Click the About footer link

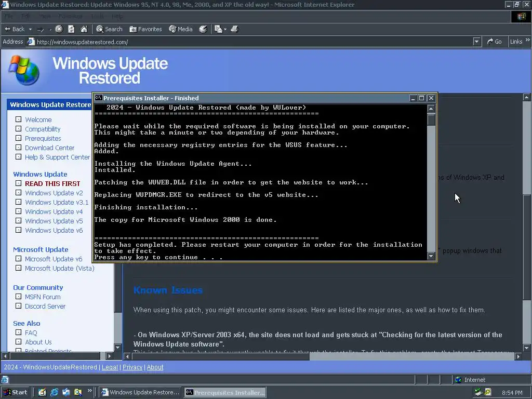pyautogui.click(x=155, y=367)
